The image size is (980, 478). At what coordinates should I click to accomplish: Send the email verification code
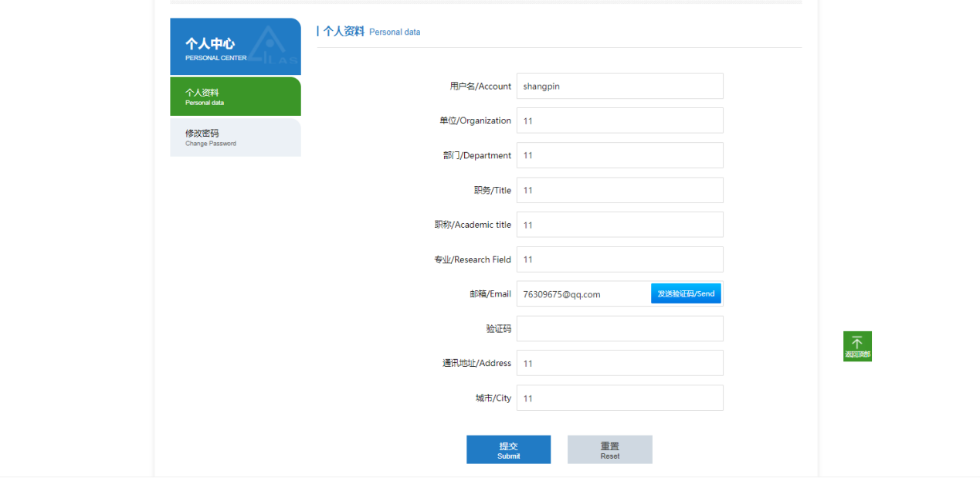(x=685, y=293)
